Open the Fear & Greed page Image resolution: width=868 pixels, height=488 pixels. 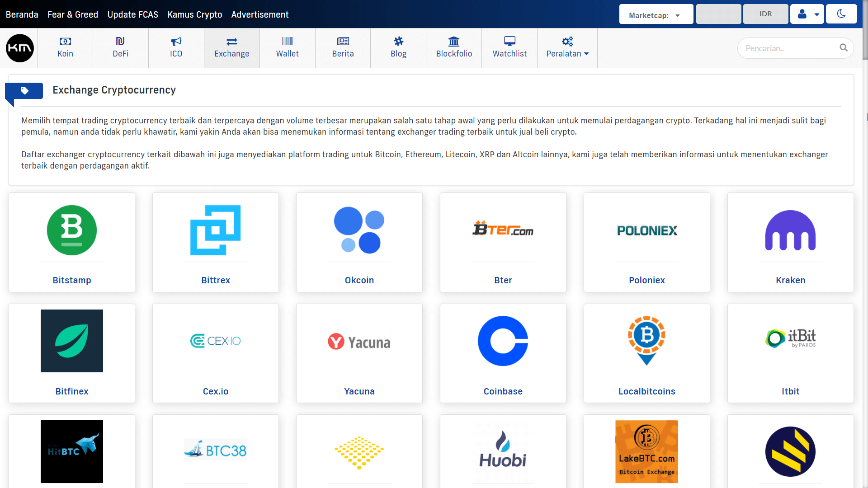tap(73, 14)
